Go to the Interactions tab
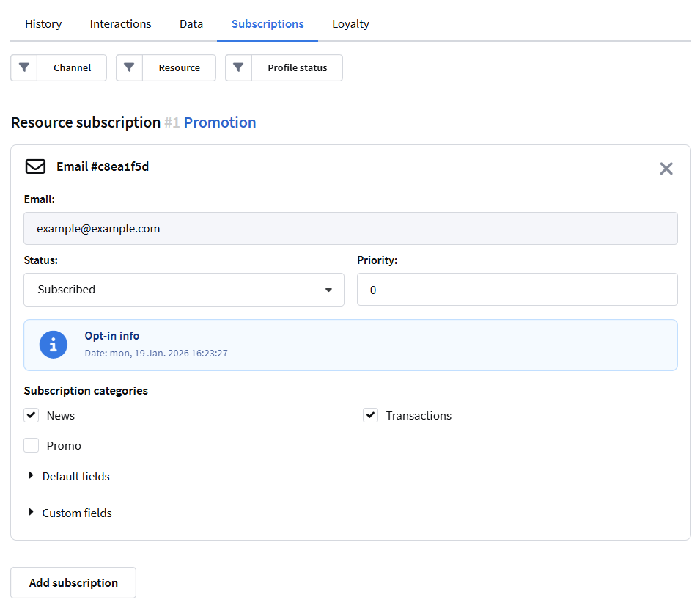 pyautogui.click(x=120, y=23)
